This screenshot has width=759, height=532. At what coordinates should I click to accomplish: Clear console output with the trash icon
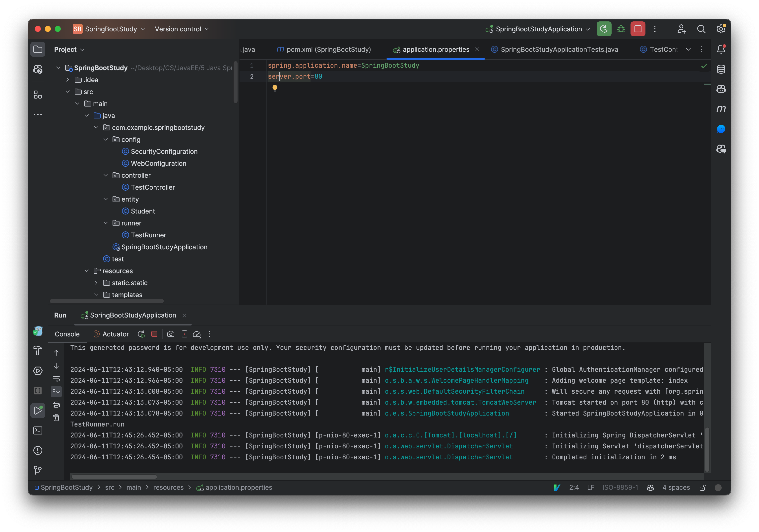[56, 418]
